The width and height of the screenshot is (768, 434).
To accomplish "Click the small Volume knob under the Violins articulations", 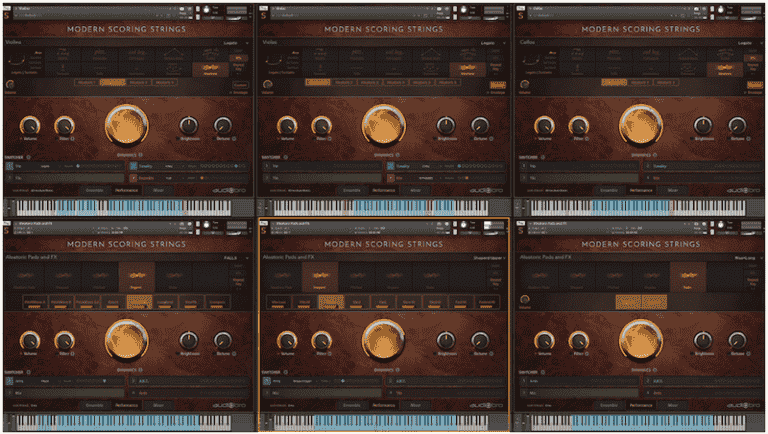I will coord(10,84).
